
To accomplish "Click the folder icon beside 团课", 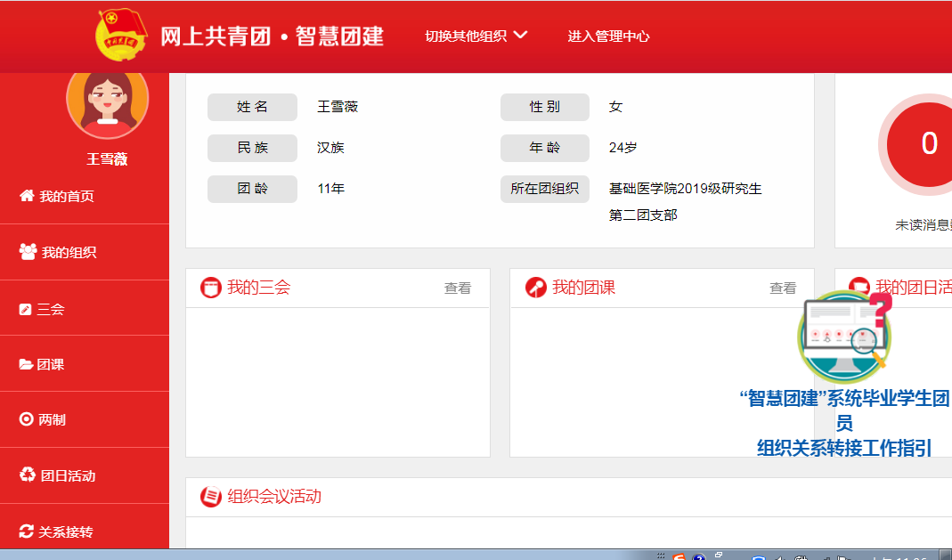I will pos(26,364).
